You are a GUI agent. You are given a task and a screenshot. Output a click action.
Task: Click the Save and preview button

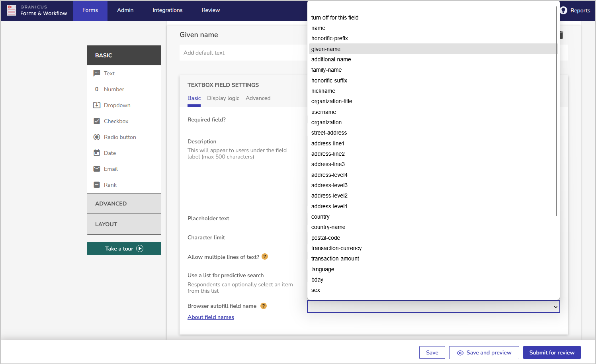484,352
